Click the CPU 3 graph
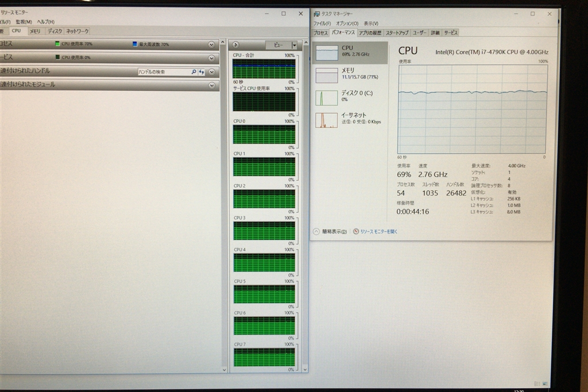 [x=264, y=231]
